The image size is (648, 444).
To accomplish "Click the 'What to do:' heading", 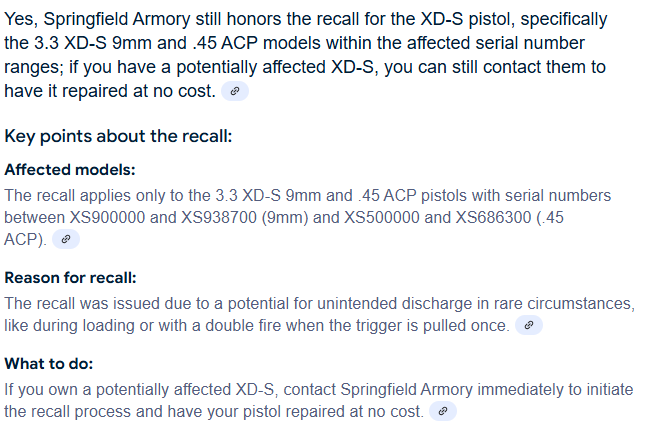I will [x=49, y=363].
